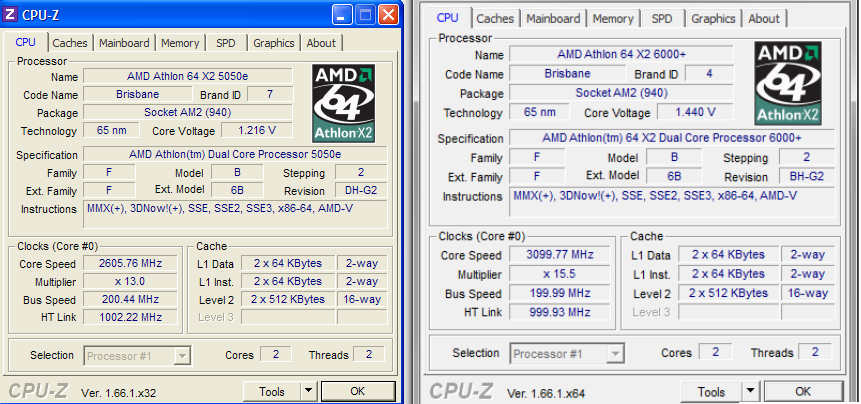Show About tab in left CPU-Z window
This screenshot has width=861, height=404.
tap(321, 43)
